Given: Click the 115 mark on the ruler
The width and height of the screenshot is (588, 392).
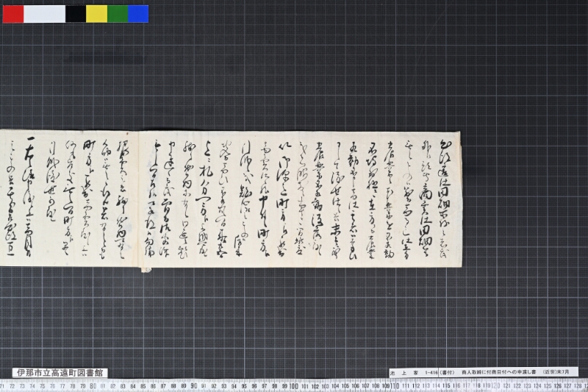Looking at the screenshot, I should [446, 386].
